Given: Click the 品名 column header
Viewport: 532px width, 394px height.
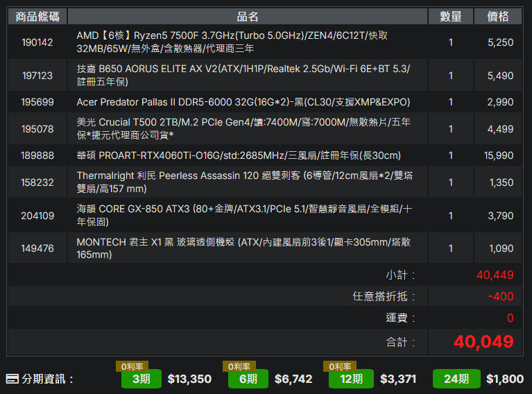Looking at the screenshot, I should tap(248, 16).
